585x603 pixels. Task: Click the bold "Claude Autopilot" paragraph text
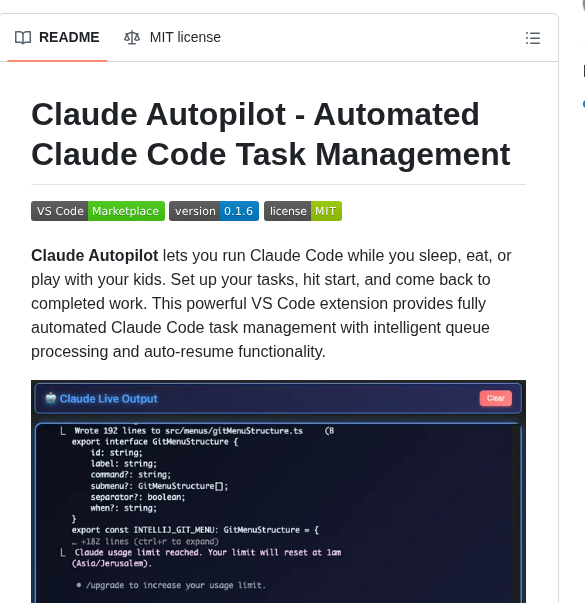coord(95,256)
